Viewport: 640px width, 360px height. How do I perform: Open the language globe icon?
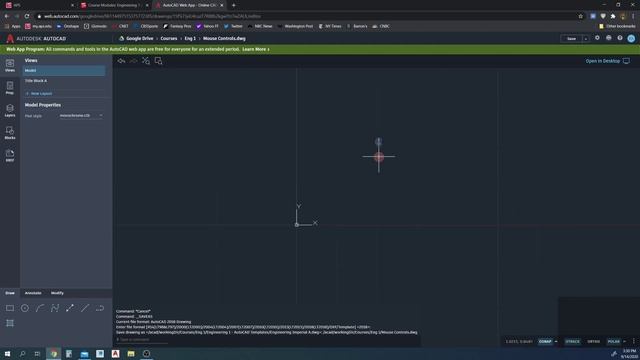[x=609, y=38]
